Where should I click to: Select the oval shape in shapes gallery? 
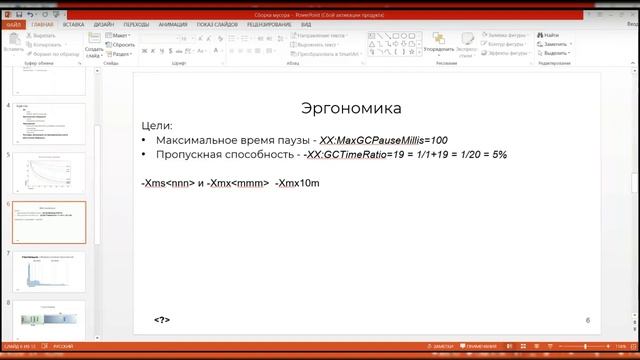[404, 36]
